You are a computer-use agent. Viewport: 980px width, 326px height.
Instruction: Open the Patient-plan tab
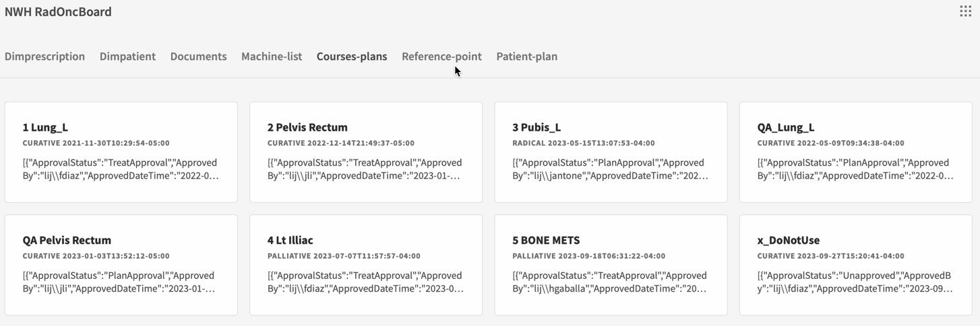coord(526,57)
